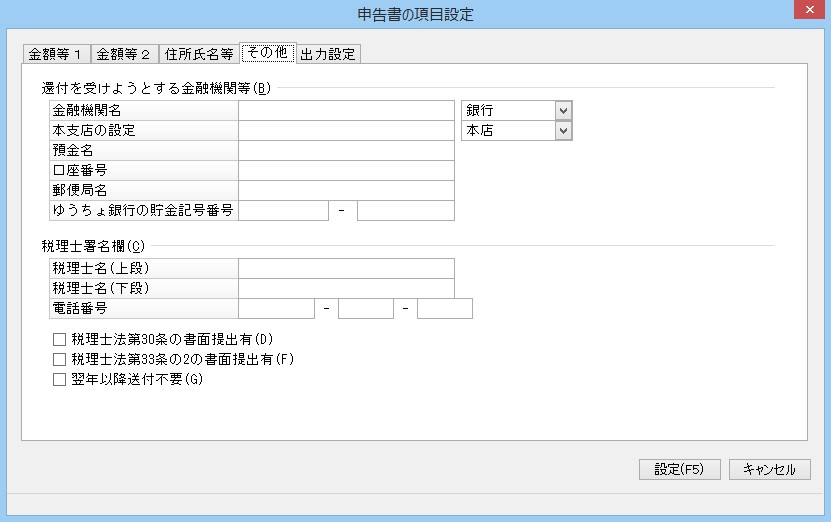The width and height of the screenshot is (831, 522).
Task: Go to the 出力設定 tab
Action: [x=327, y=54]
